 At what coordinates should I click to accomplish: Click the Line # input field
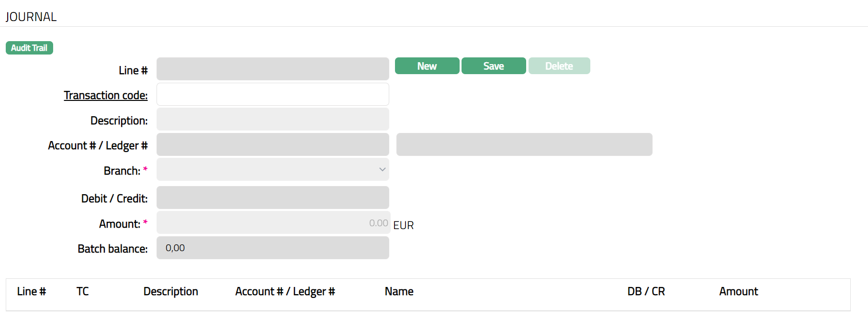[272, 69]
